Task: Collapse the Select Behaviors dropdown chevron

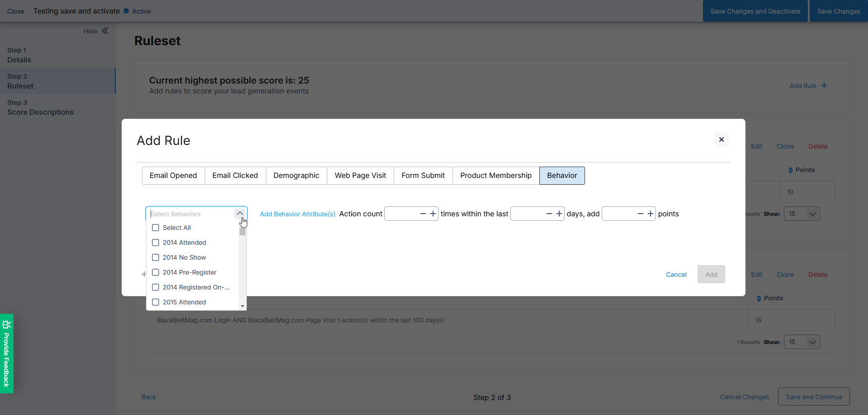Action: 240,214
